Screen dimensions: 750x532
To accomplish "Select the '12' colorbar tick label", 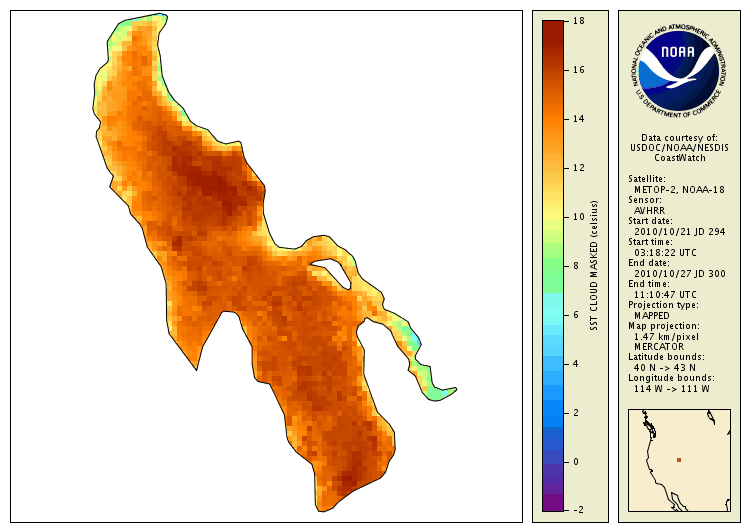I will tap(578, 168).
